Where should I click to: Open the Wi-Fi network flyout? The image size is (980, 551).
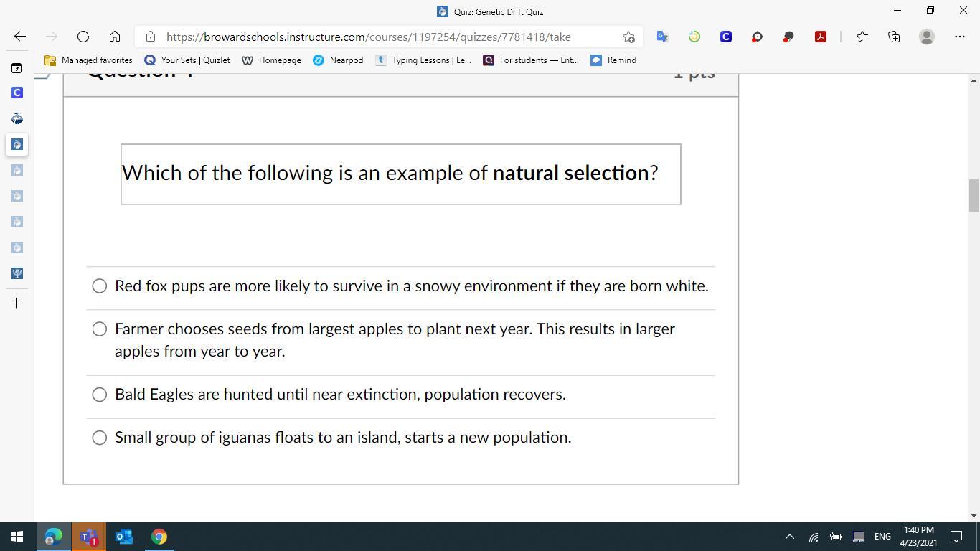pyautogui.click(x=814, y=537)
